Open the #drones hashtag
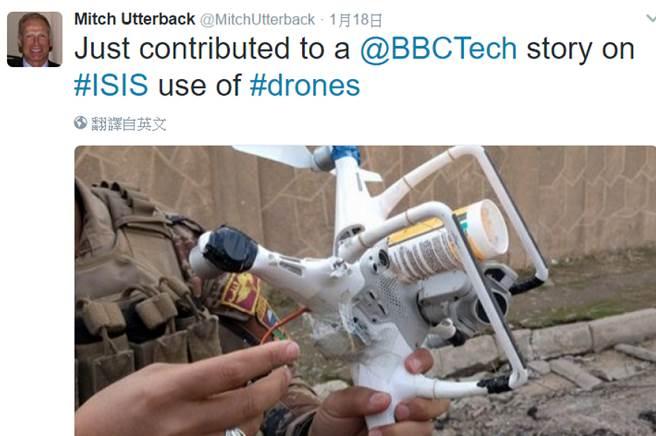The width and height of the screenshot is (656, 436). pos(305,85)
